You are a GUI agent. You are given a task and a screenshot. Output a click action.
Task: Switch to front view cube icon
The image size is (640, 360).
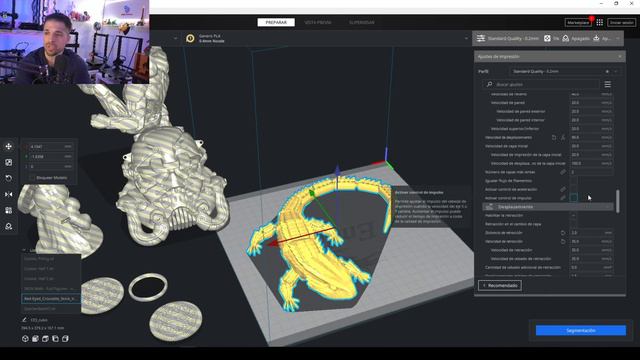36,339
